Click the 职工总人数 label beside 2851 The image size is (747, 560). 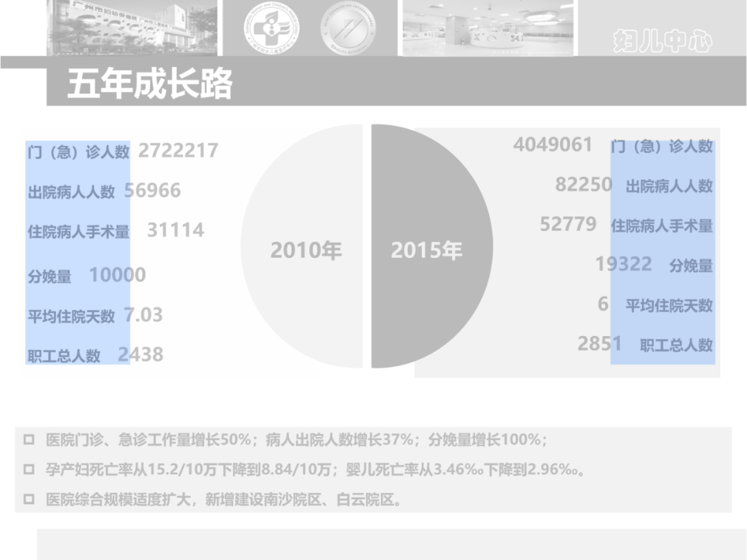(676, 345)
